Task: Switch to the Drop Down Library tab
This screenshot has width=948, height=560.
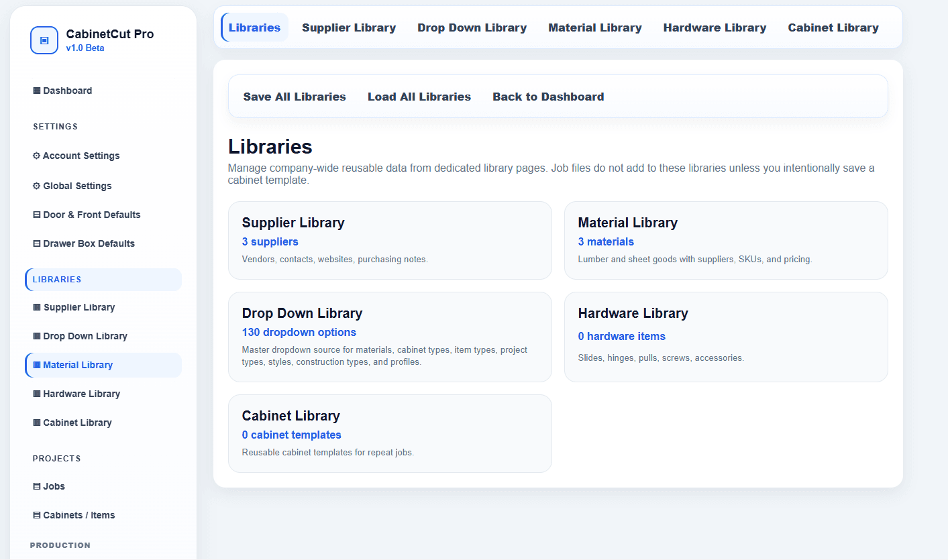Action: [x=472, y=27]
